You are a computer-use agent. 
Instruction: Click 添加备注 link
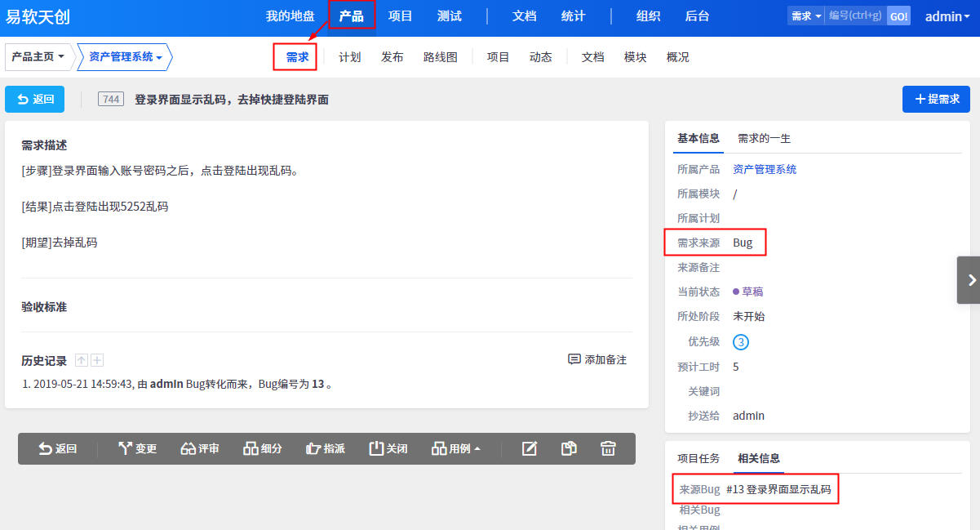pyautogui.click(x=597, y=359)
